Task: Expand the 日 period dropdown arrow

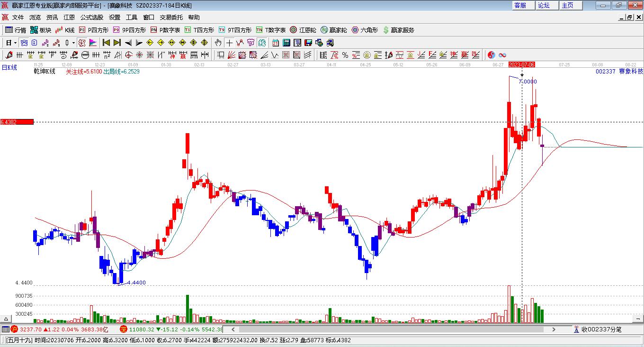Action: [15, 43]
